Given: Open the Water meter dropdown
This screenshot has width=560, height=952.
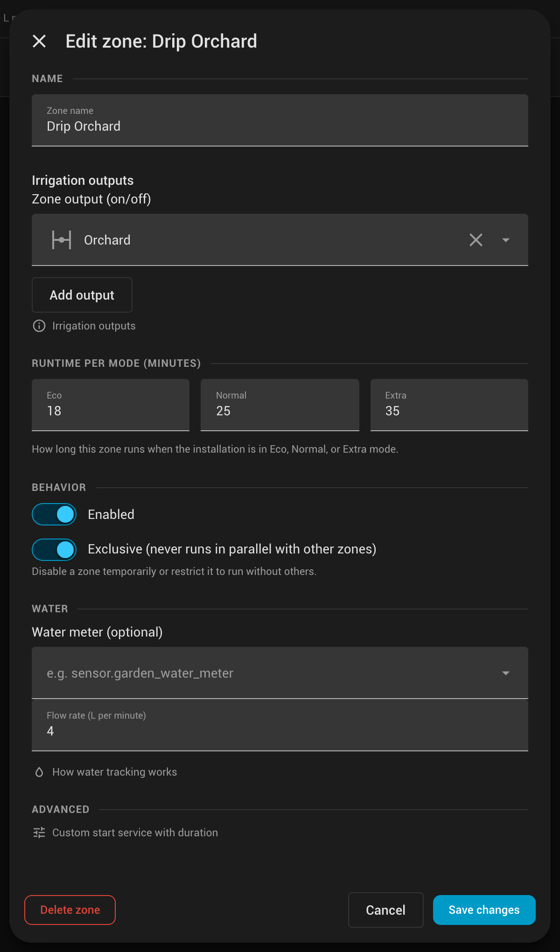Looking at the screenshot, I should click(x=280, y=673).
